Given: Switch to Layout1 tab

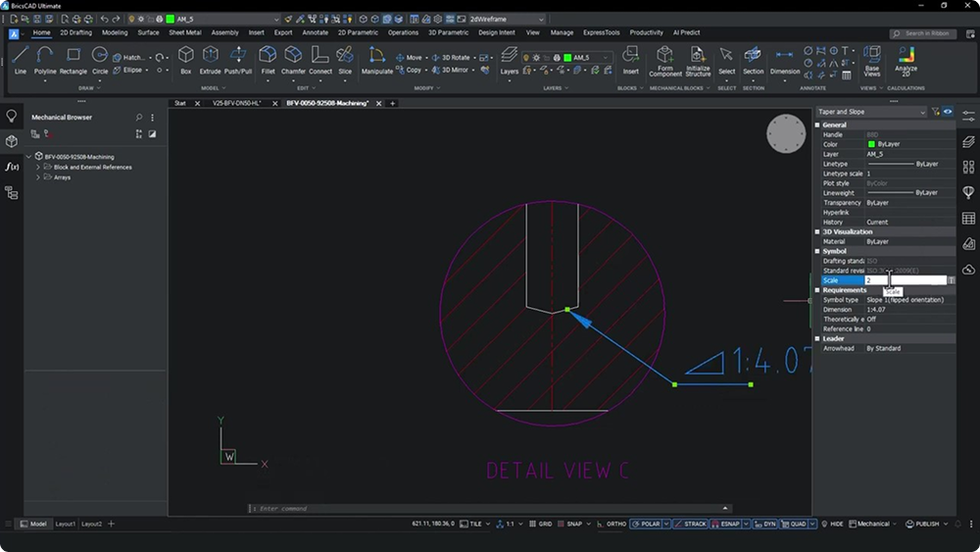Looking at the screenshot, I should [x=65, y=525].
